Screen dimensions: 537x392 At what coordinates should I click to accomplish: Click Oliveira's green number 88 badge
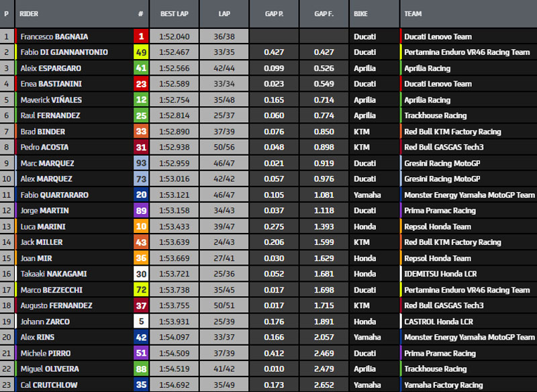pos(141,369)
